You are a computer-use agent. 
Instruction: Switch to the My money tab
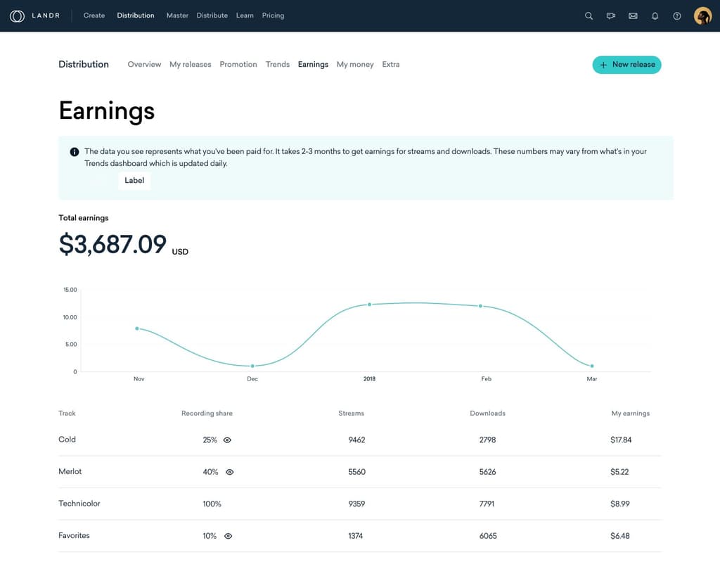pyautogui.click(x=355, y=65)
